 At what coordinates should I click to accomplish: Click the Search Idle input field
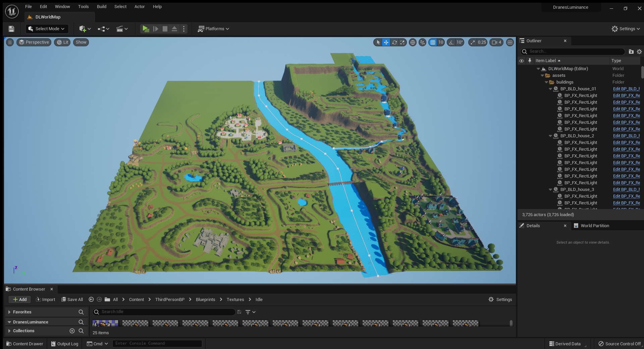pos(164,312)
